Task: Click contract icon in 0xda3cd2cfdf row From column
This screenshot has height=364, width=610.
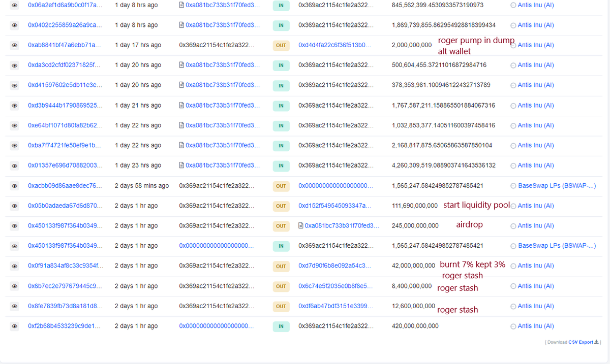Action: click(181, 65)
